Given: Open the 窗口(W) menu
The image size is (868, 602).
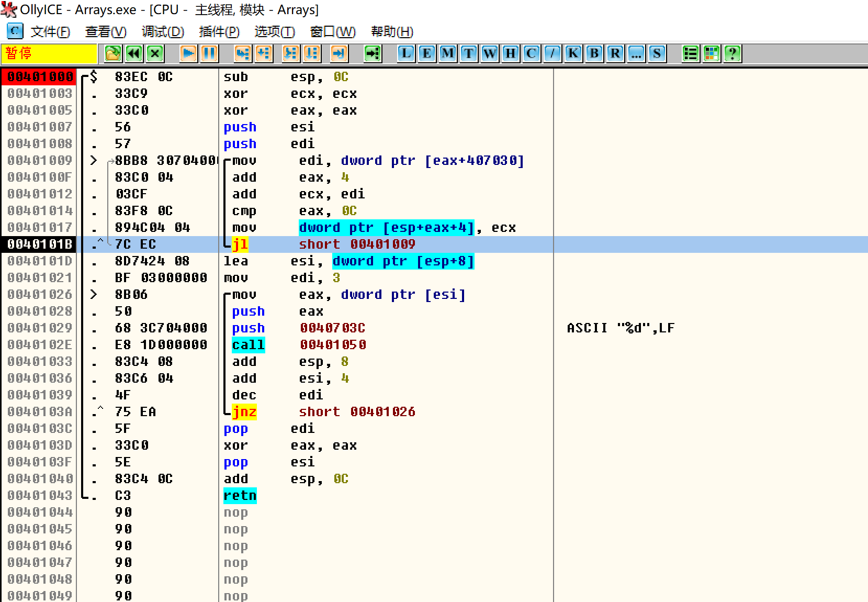Looking at the screenshot, I should 333,32.
